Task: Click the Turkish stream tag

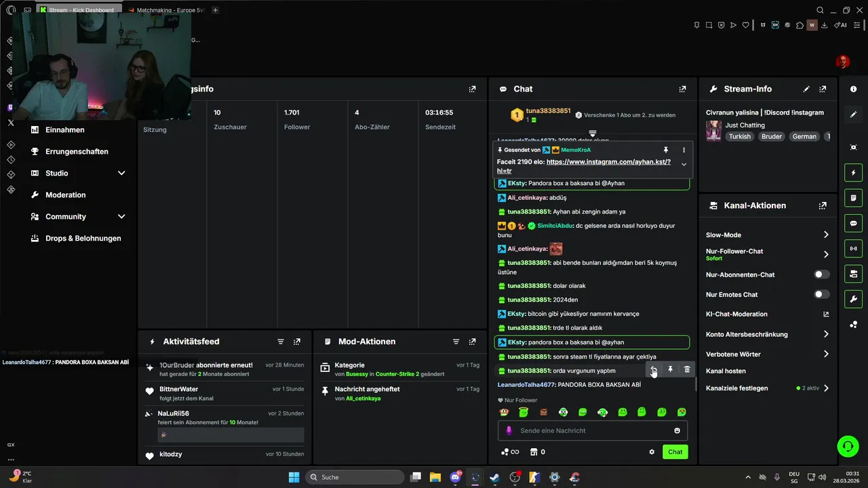Action: coord(741,136)
